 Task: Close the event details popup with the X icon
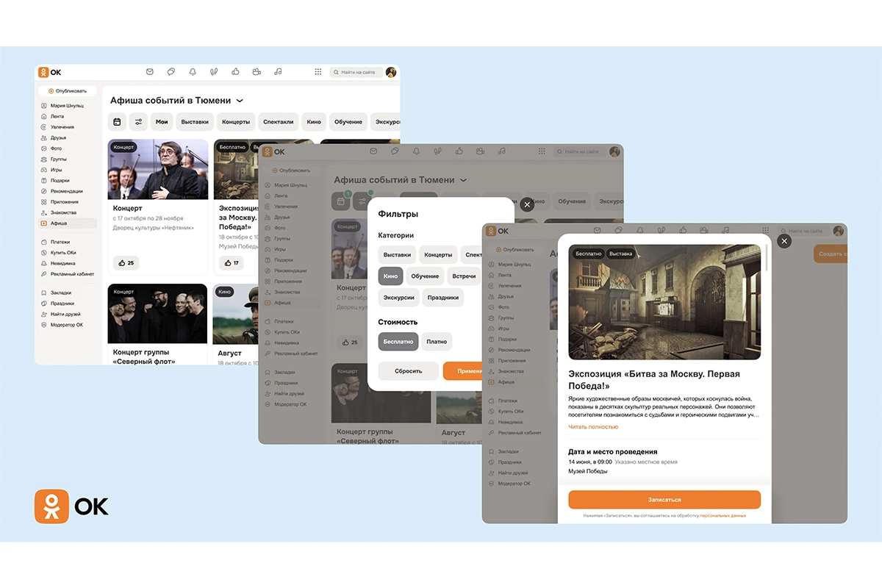click(784, 241)
